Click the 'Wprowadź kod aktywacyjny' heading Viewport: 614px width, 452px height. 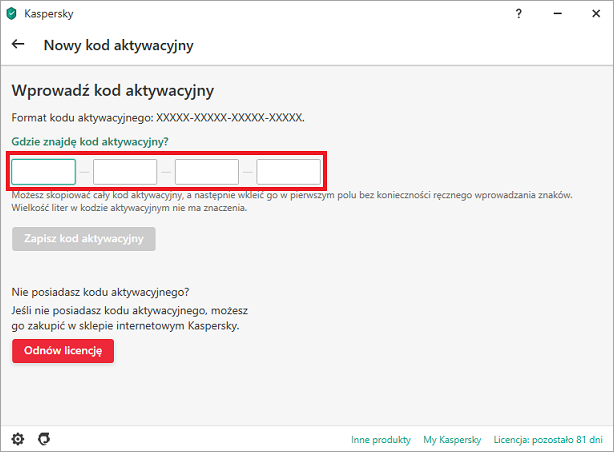pyautogui.click(x=113, y=91)
